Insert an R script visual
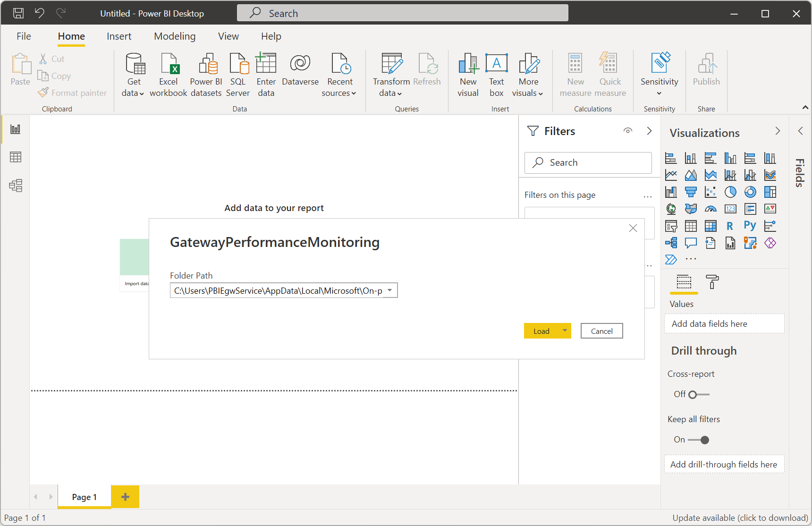Screen dimensions: 812x526 pyautogui.click(x=730, y=226)
